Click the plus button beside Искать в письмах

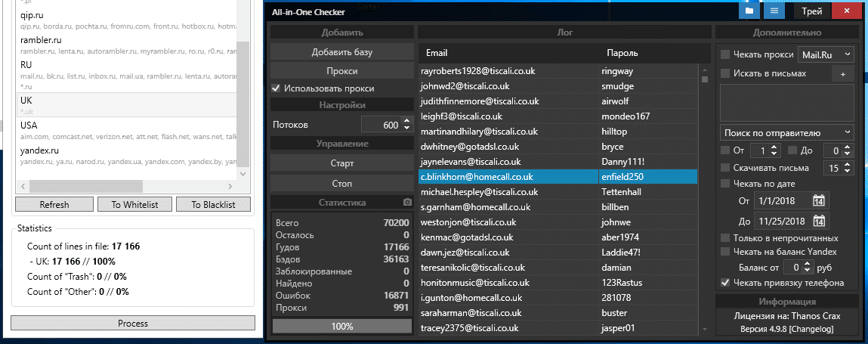click(842, 73)
